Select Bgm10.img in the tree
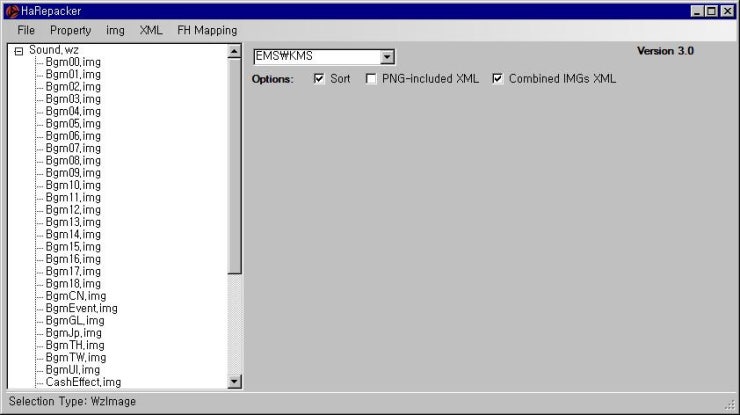740x415 pixels. point(73,185)
